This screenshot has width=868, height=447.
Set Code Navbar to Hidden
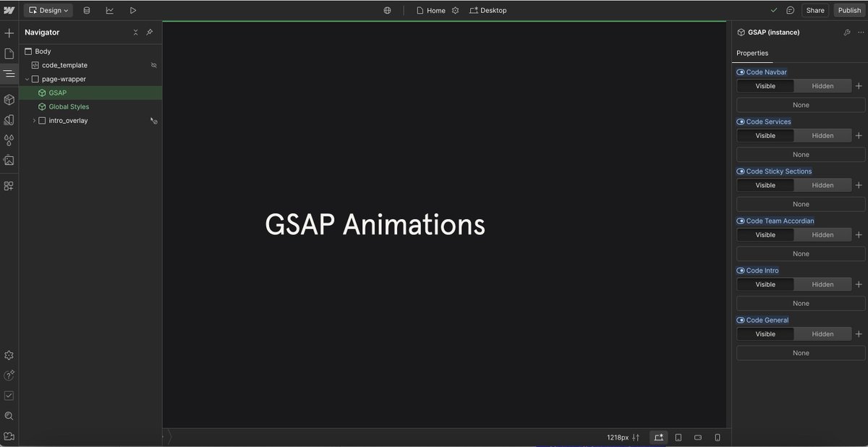(x=822, y=86)
